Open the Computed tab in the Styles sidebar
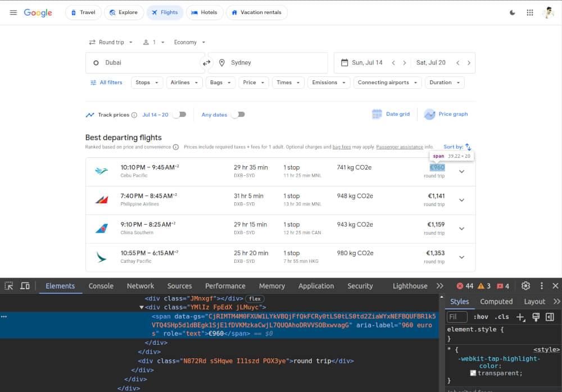 (496, 302)
